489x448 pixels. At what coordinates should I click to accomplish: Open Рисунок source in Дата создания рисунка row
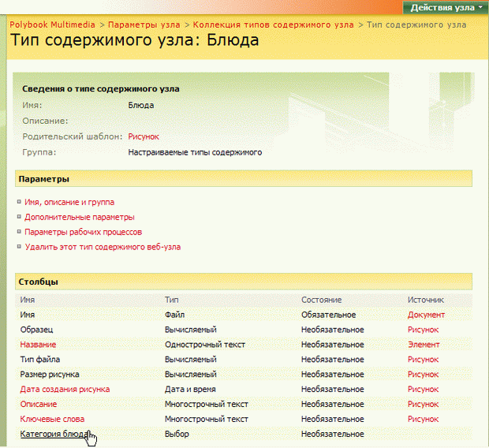pos(424,390)
